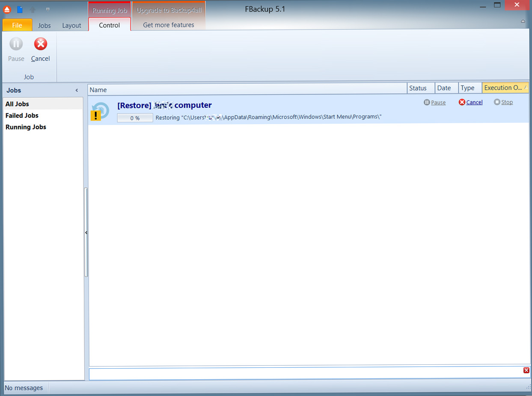Click the blue new document quick-access icon
532x396 pixels.
[20, 9]
